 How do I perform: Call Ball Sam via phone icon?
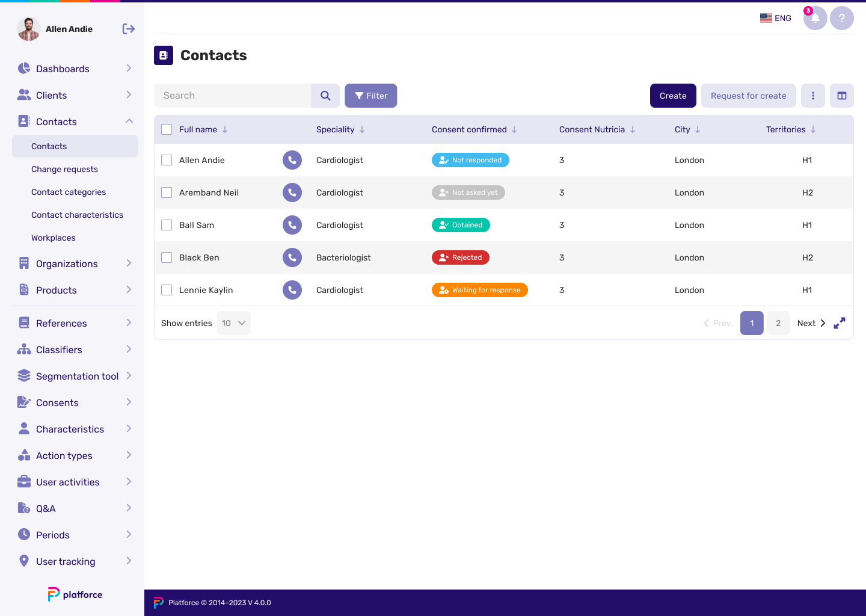pyautogui.click(x=292, y=225)
